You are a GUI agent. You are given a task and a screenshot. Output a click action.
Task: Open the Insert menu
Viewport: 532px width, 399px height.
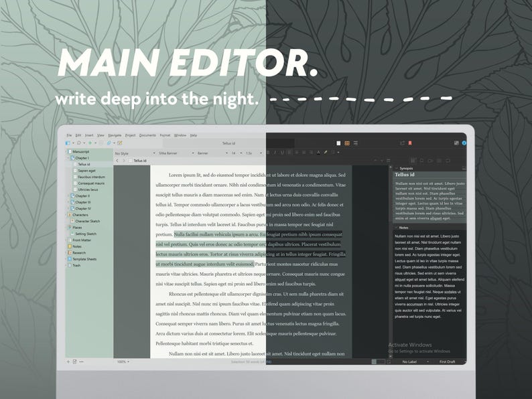[x=89, y=135]
